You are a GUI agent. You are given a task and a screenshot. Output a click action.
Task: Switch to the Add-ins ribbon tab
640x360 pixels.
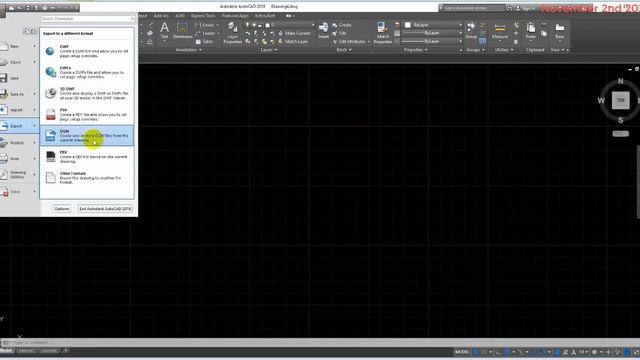(161, 16)
